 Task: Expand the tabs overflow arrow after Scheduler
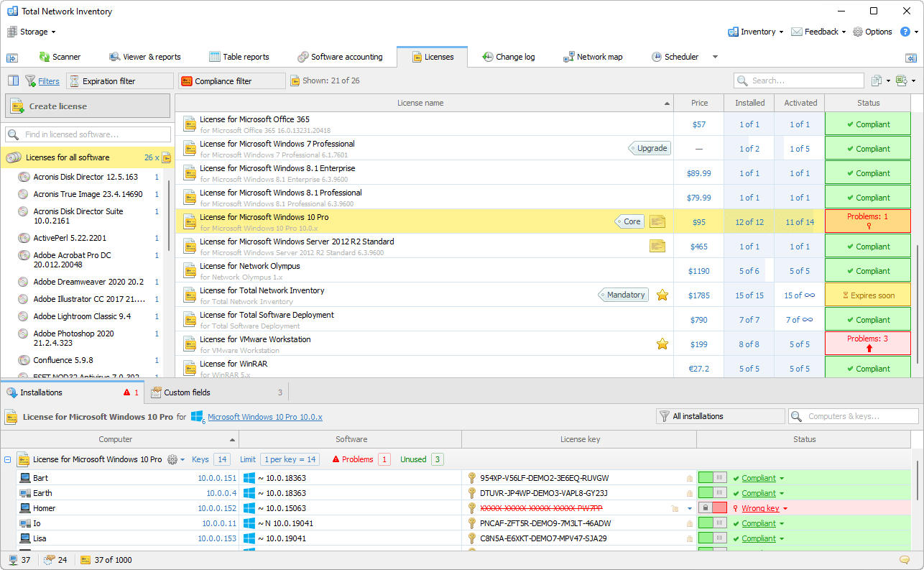tap(715, 57)
